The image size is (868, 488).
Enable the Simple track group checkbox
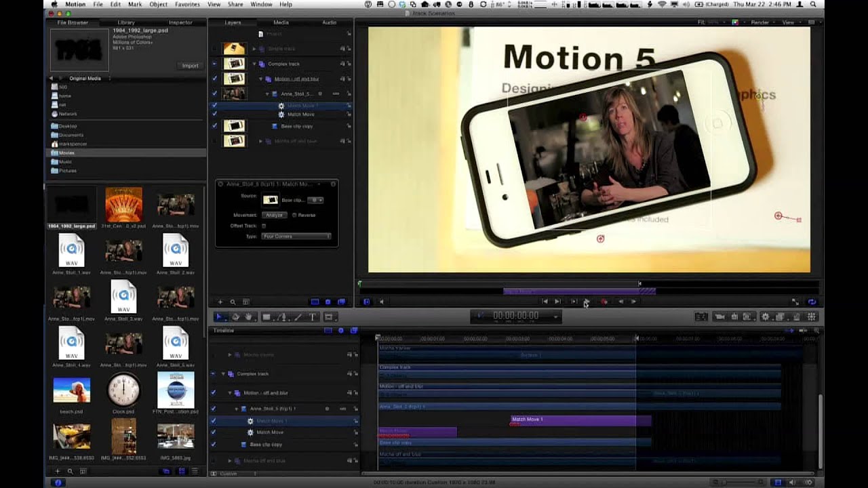point(214,49)
